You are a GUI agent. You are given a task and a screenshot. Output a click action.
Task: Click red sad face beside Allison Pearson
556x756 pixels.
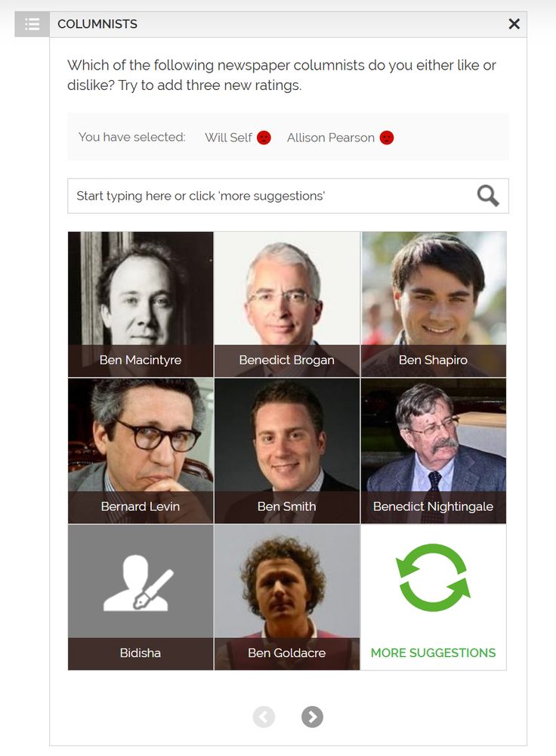387,138
